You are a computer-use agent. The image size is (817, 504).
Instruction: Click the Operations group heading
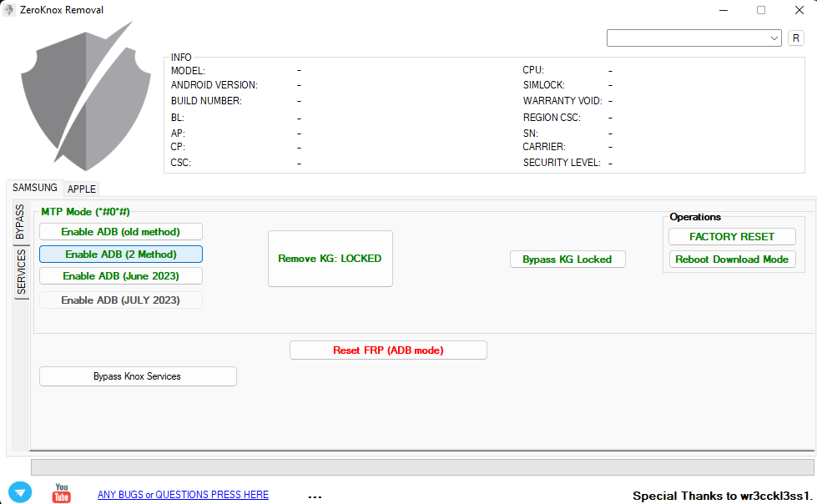click(695, 217)
